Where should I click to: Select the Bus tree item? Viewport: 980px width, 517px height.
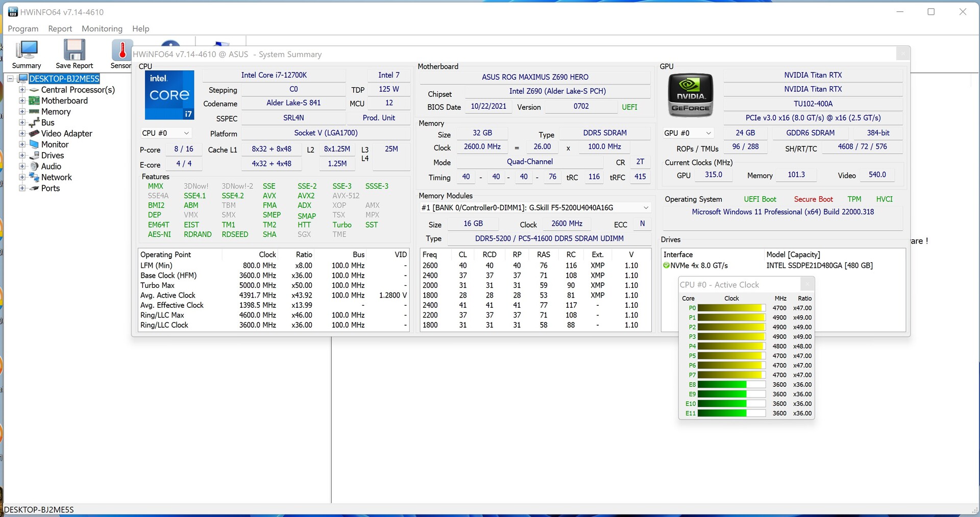(x=47, y=122)
